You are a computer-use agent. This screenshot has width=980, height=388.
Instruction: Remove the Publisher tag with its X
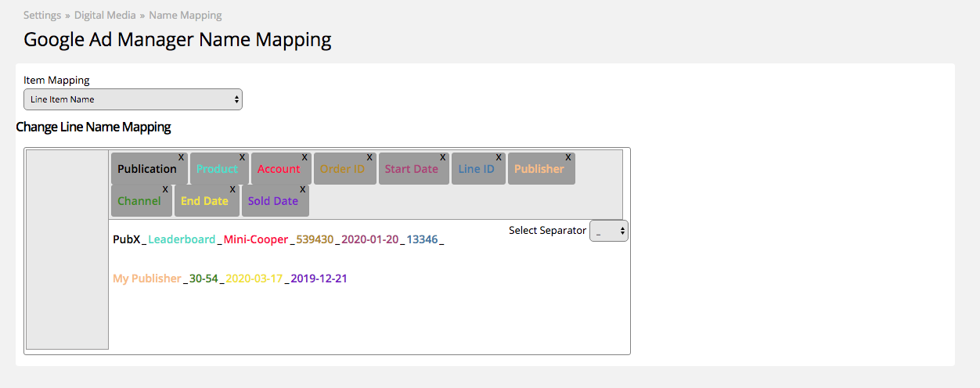[569, 157]
